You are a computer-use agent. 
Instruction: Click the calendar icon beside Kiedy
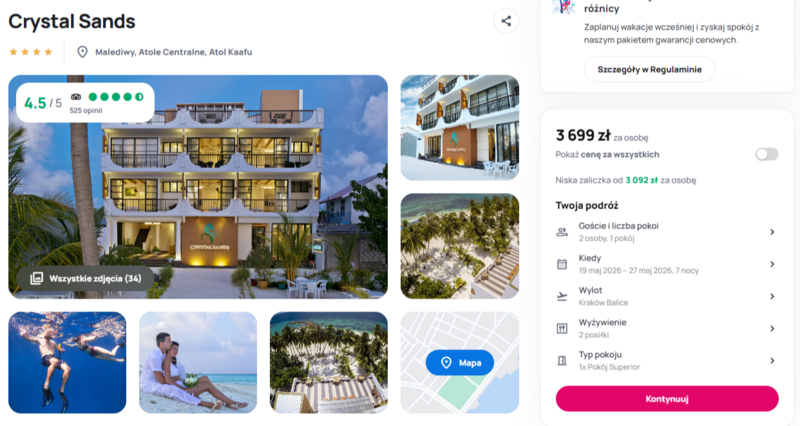pyautogui.click(x=562, y=264)
